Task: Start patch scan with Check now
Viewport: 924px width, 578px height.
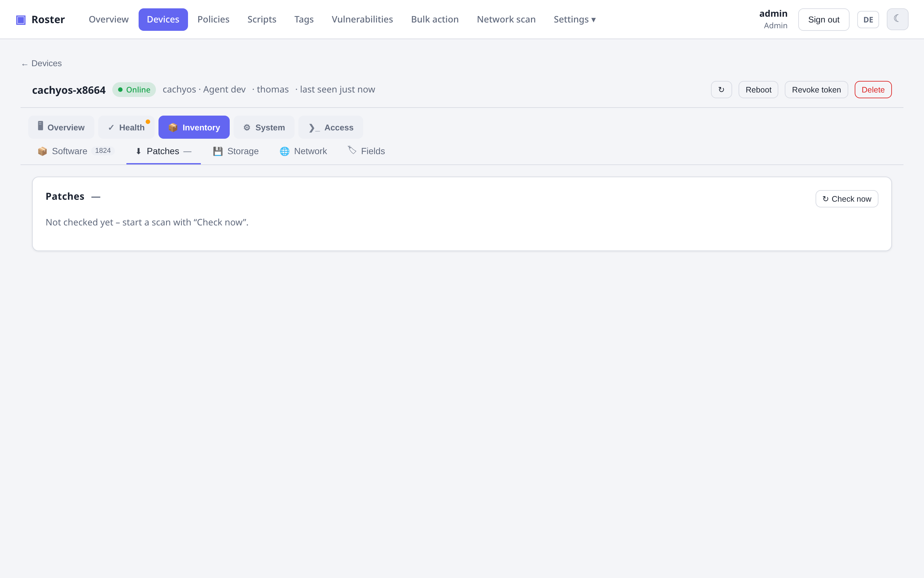Action: (x=846, y=199)
